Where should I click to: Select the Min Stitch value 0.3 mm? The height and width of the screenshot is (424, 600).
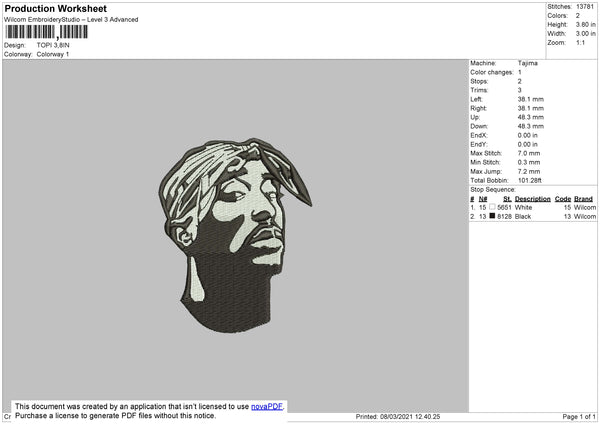pyautogui.click(x=529, y=162)
